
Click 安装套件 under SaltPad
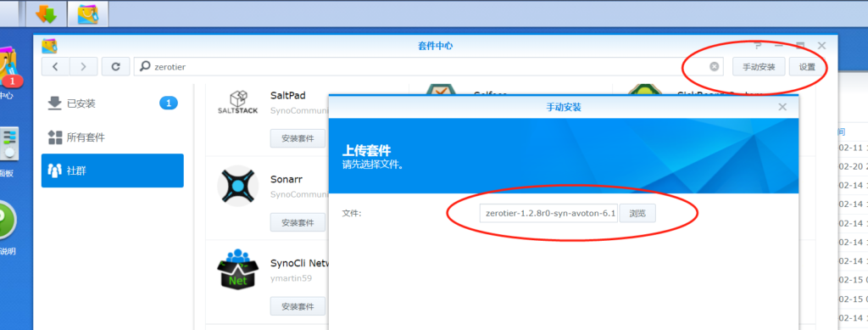298,138
